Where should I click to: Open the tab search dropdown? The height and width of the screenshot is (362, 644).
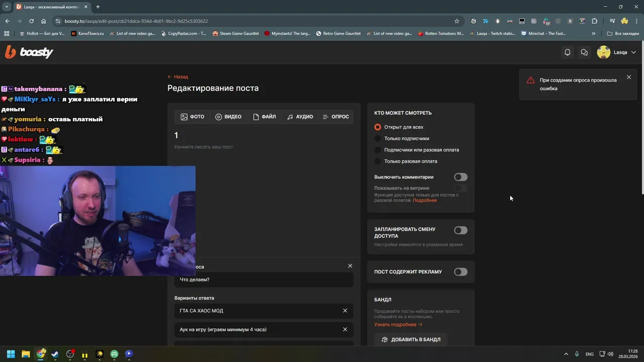[7, 7]
